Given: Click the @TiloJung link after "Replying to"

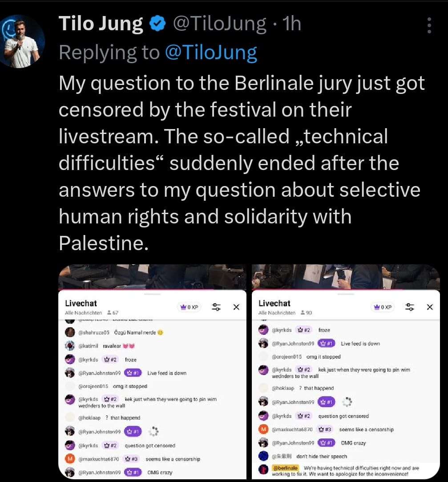Looking at the screenshot, I should (211, 53).
